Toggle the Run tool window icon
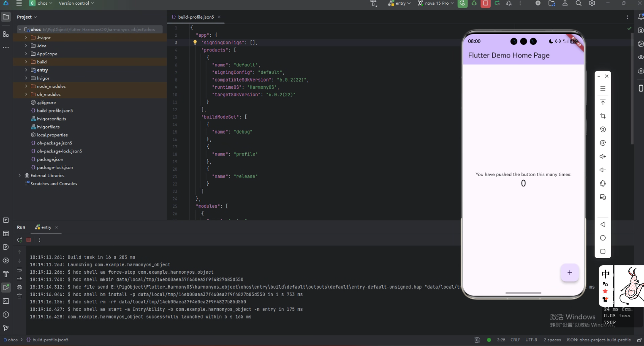This screenshot has height=346, width=644. coord(6,287)
